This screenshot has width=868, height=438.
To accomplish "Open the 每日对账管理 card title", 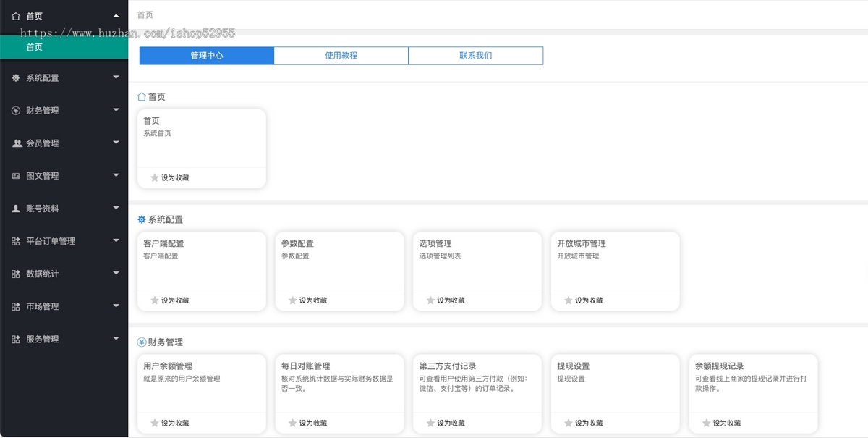I will (306, 366).
